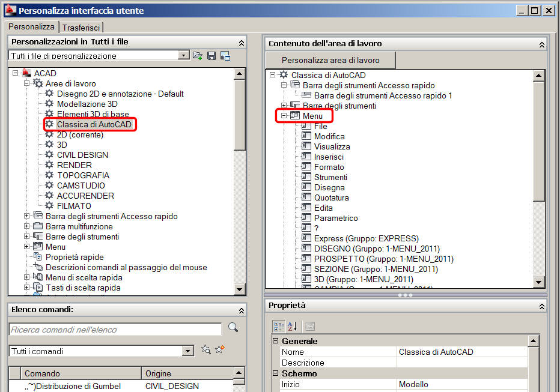Image resolution: width=560 pixels, height=392 pixels.
Task: Click the icon right of the floppy disk
Action: pyautogui.click(x=225, y=56)
